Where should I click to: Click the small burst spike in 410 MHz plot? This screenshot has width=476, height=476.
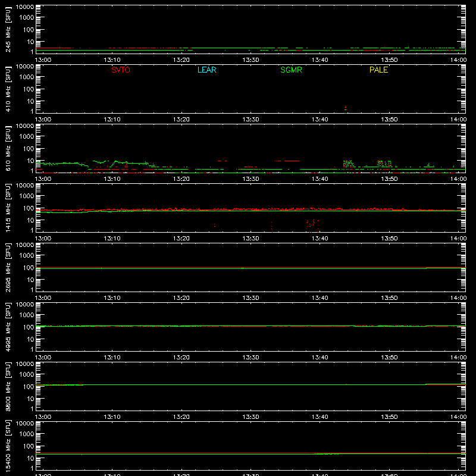click(x=346, y=109)
